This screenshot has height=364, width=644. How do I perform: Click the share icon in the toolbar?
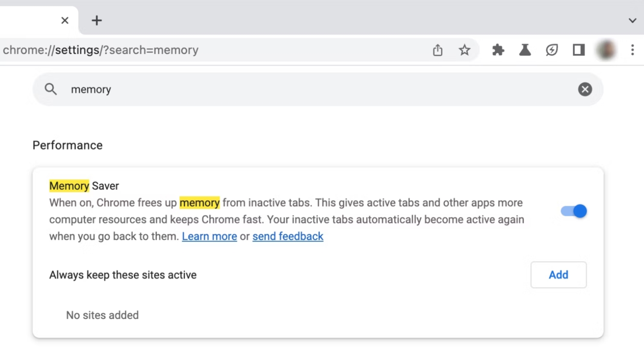[x=437, y=50]
